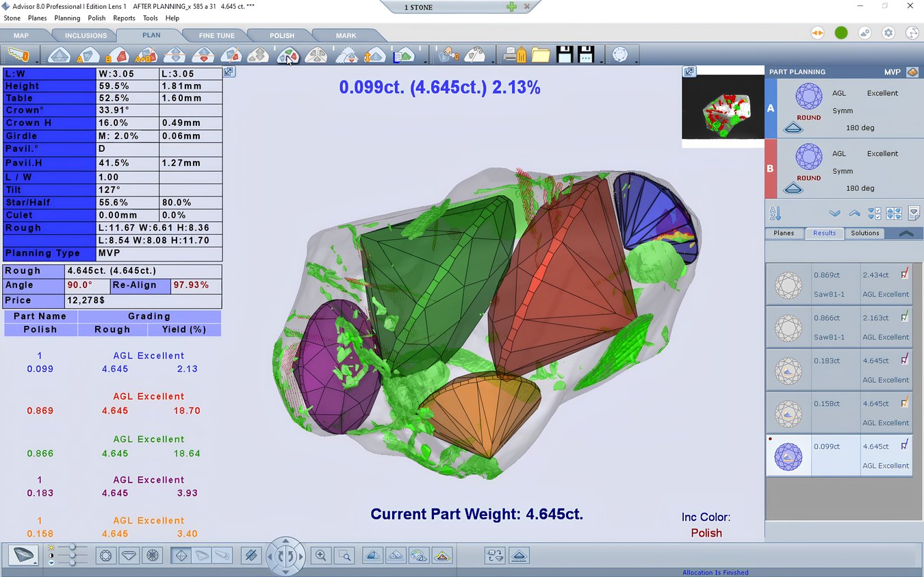Select the zoom in magnifier tool
The image size is (924, 577).
click(x=320, y=556)
